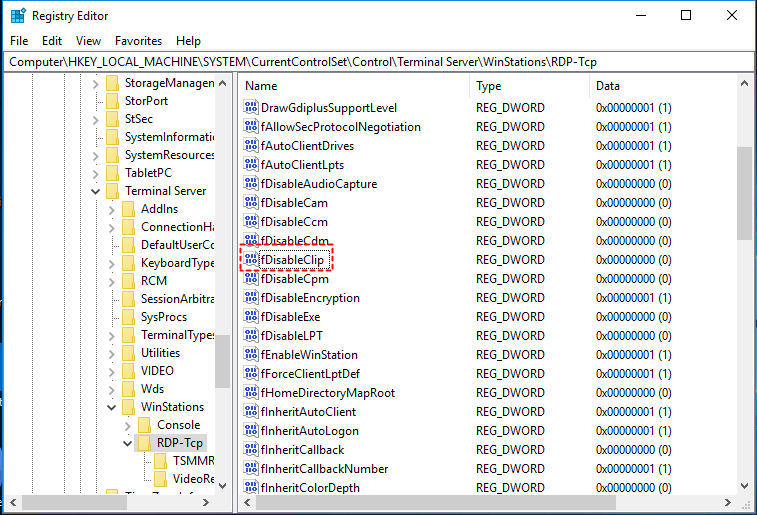Click the fAutoClientDrives DWORD icon

click(x=251, y=145)
